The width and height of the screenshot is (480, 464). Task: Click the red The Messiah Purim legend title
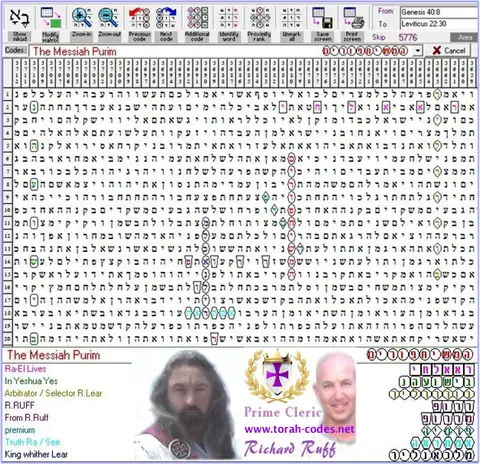coord(53,355)
